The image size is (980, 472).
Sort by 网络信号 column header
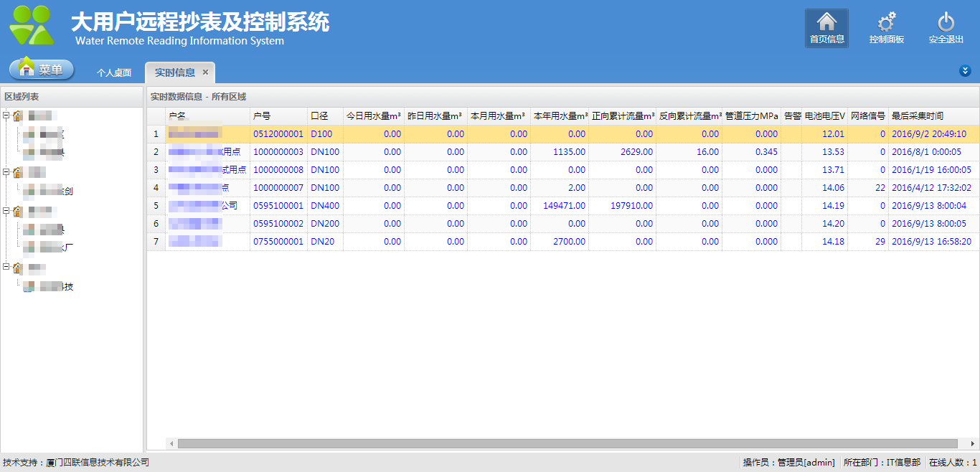(868, 116)
